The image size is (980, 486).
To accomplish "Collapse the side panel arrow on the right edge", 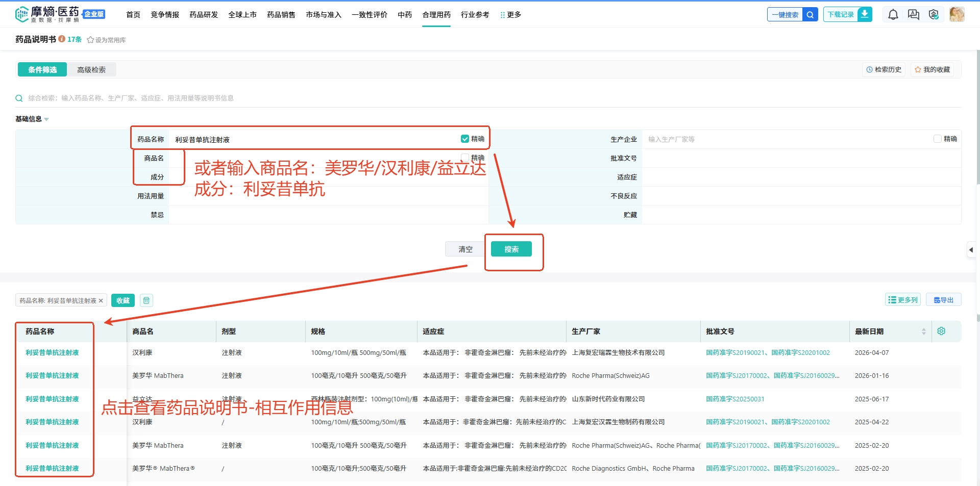I will pyautogui.click(x=971, y=250).
